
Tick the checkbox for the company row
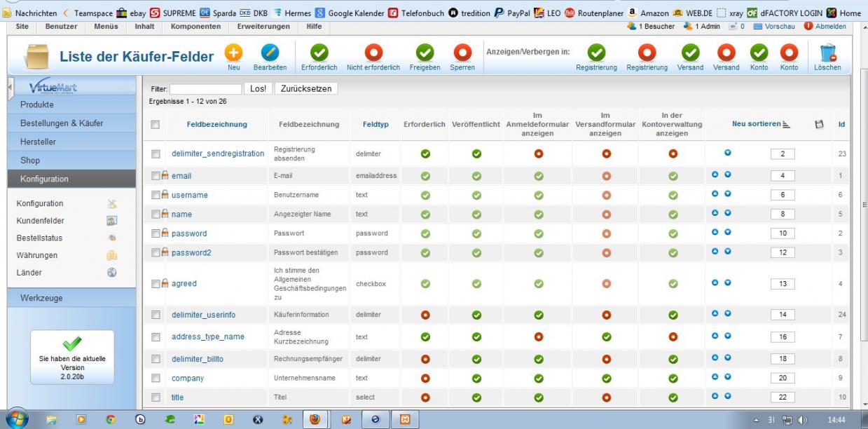156,379
